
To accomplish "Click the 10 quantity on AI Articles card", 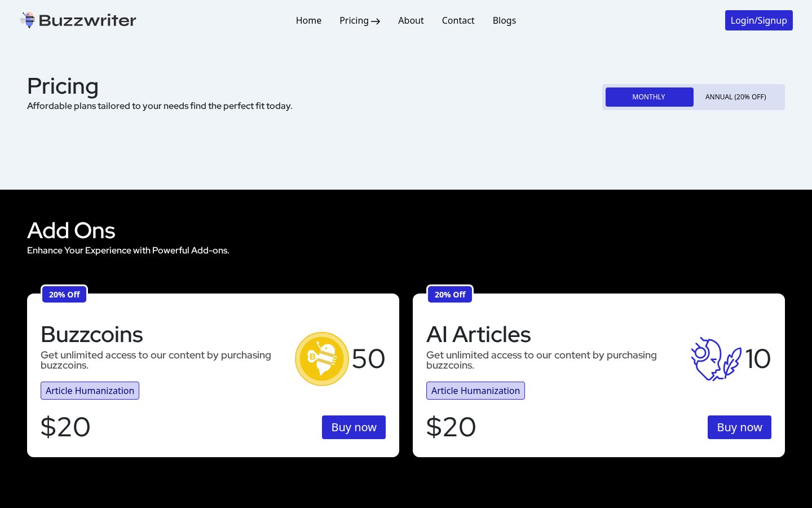I will [757, 359].
